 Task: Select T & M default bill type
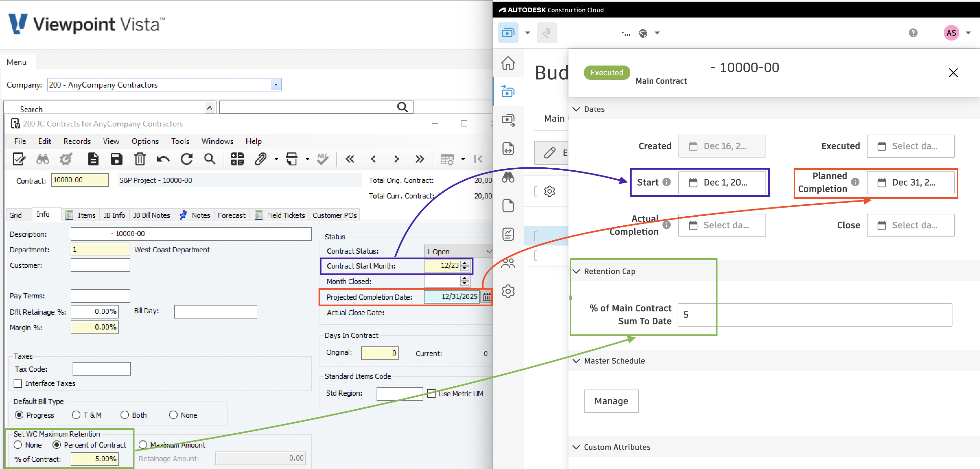(x=76, y=415)
